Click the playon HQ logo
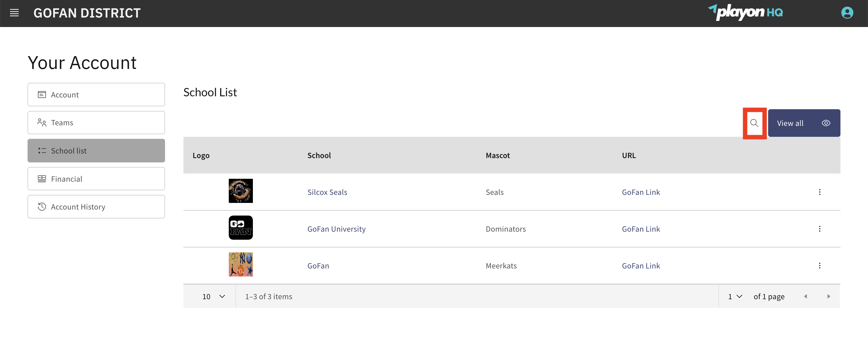This screenshot has width=868, height=338. tap(746, 13)
